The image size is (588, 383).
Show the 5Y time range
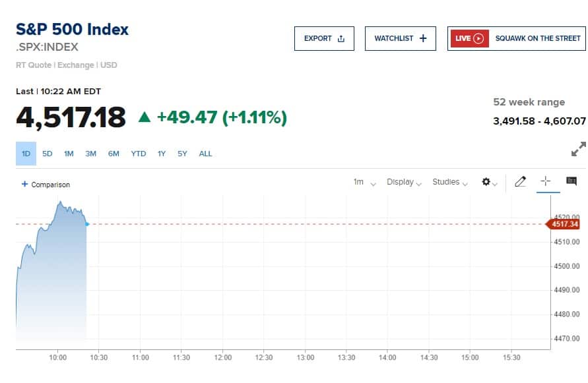click(x=182, y=154)
